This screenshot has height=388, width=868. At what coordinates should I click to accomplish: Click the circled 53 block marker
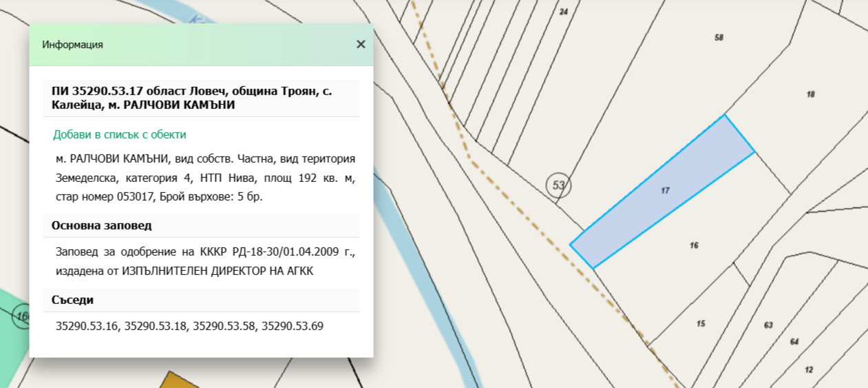[x=558, y=185]
